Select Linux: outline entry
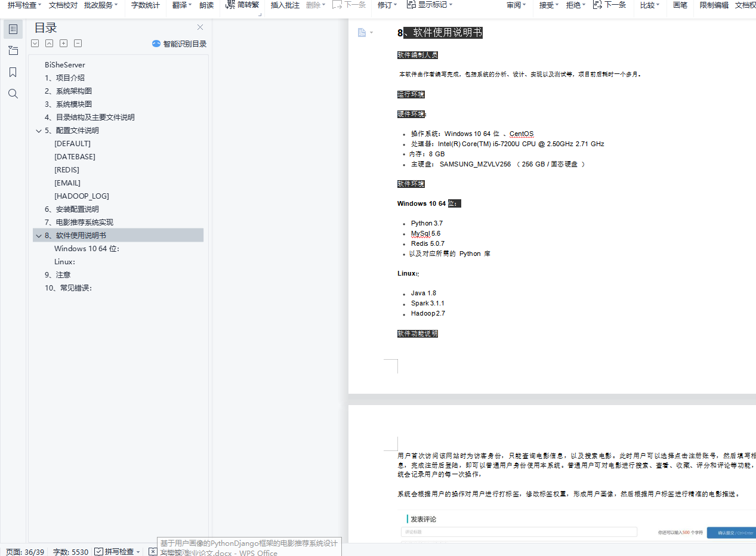The height and width of the screenshot is (556, 756). point(64,261)
